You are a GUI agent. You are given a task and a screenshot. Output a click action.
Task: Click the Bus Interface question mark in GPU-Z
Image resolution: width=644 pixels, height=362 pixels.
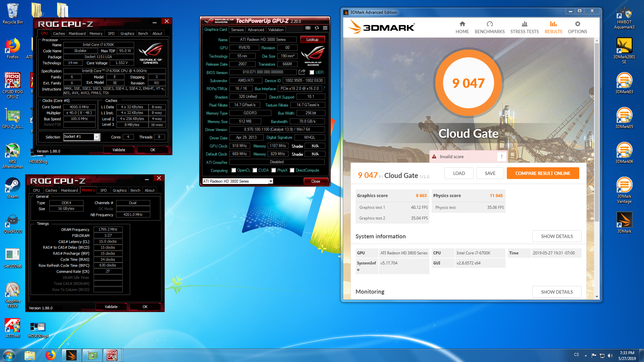pos(324,88)
